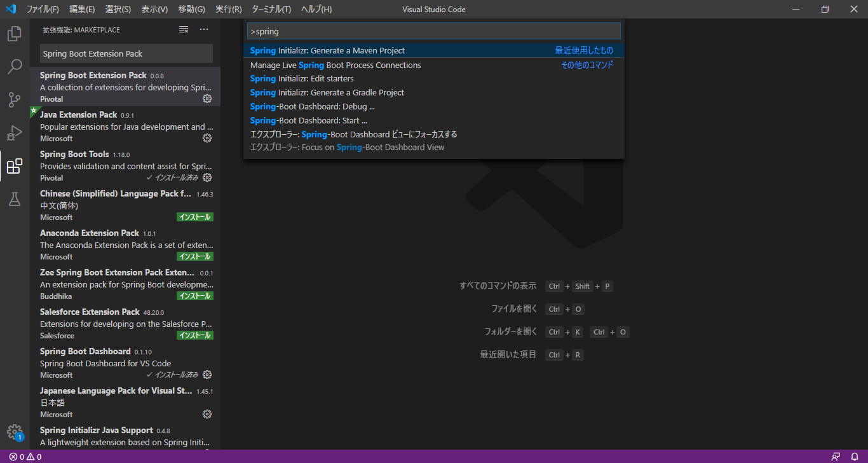The height and width of the screenshot is (463, 868).
Task: Open manage gear for Spring Boot Tools
Action: coord(207,177)
